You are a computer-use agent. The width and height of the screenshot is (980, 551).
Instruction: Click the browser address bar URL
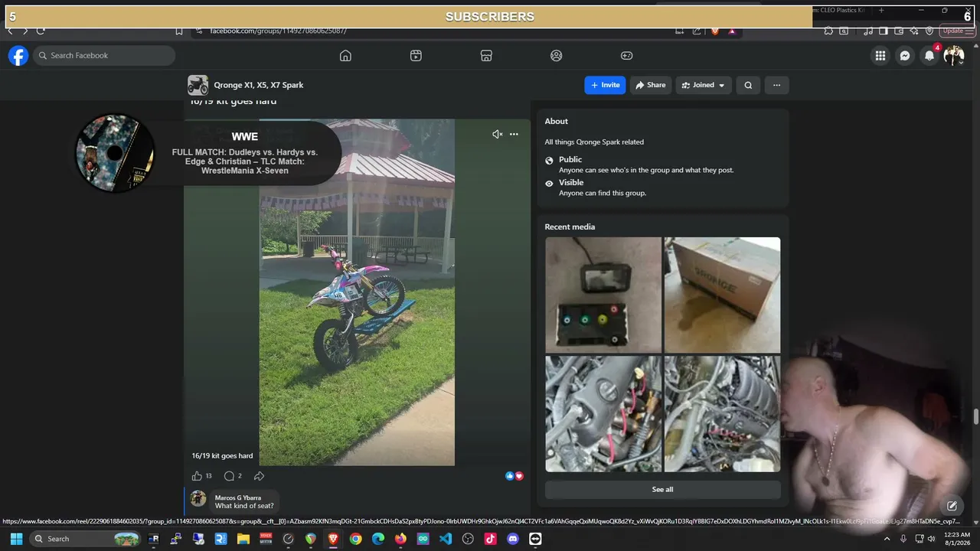[279, 31]
